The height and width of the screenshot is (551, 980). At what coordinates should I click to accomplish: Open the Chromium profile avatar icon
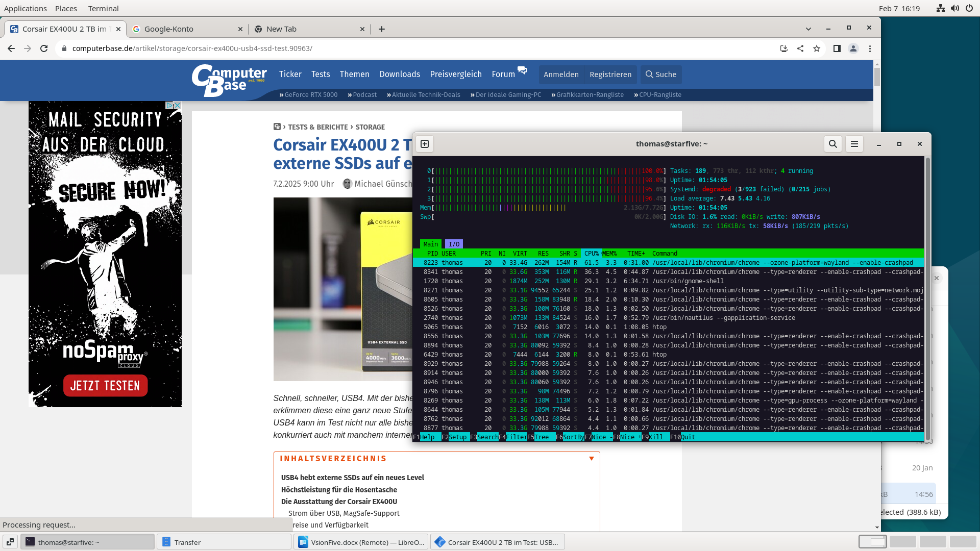click(853, 48)
